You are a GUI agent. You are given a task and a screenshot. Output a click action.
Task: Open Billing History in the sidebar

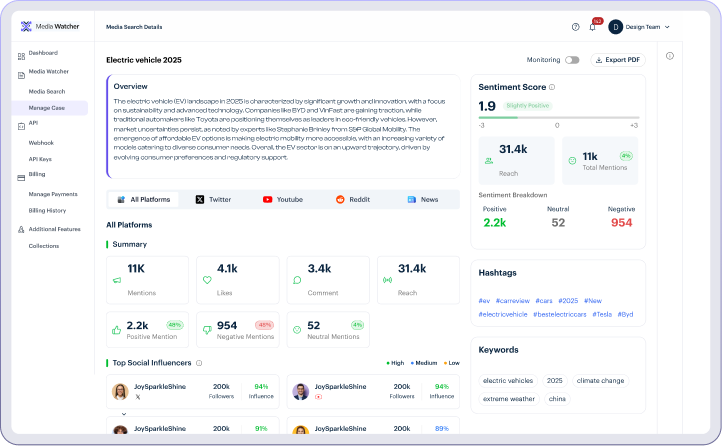47,211
